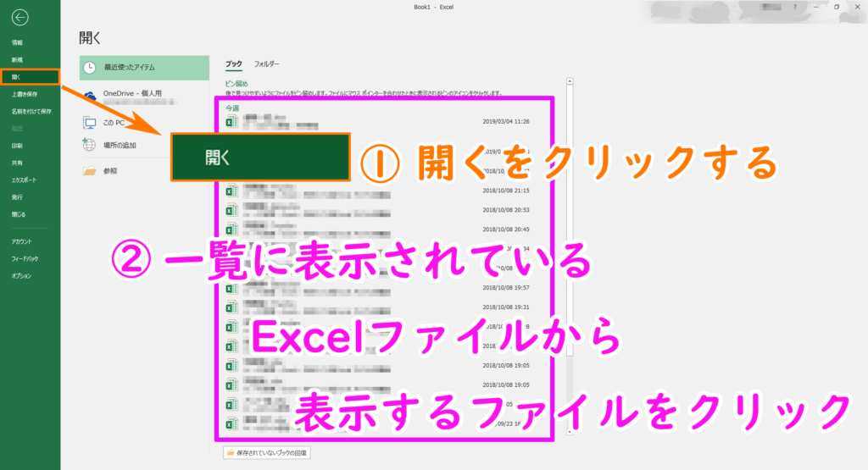Viewport: 868px width, 470px height.
Task: Restore down the Excel window
Action: (x=837, y=7)
